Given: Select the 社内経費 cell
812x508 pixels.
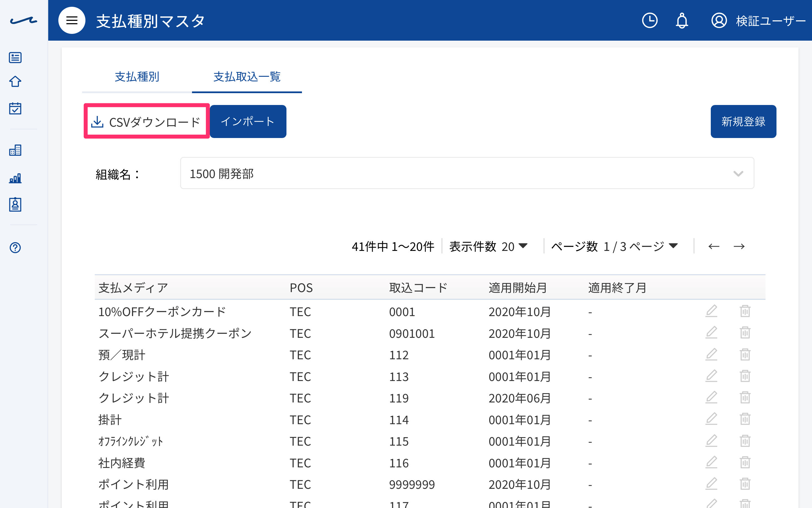Looking at the screenshot, I should pyautogui.click(x=122, y=463).
